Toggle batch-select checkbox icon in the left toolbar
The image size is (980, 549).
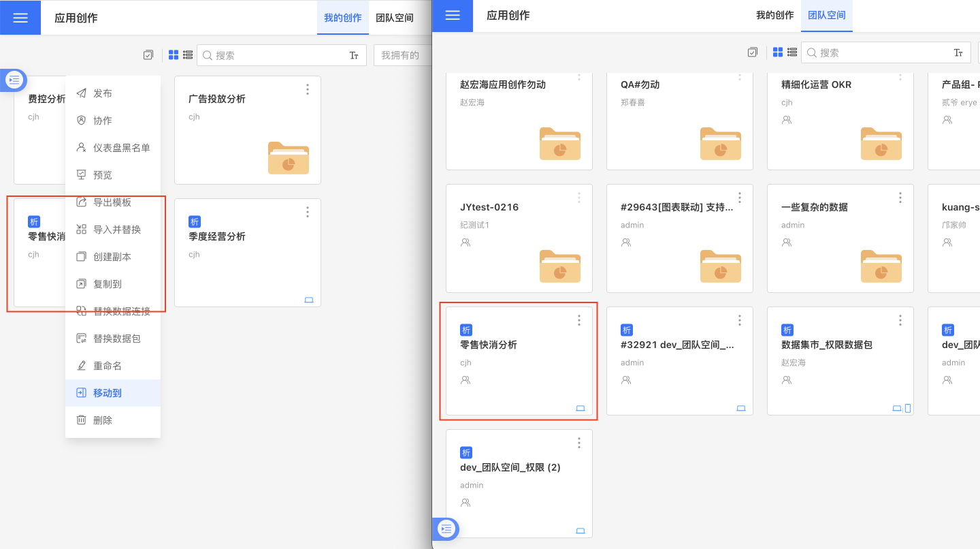[x=148, y=55]
